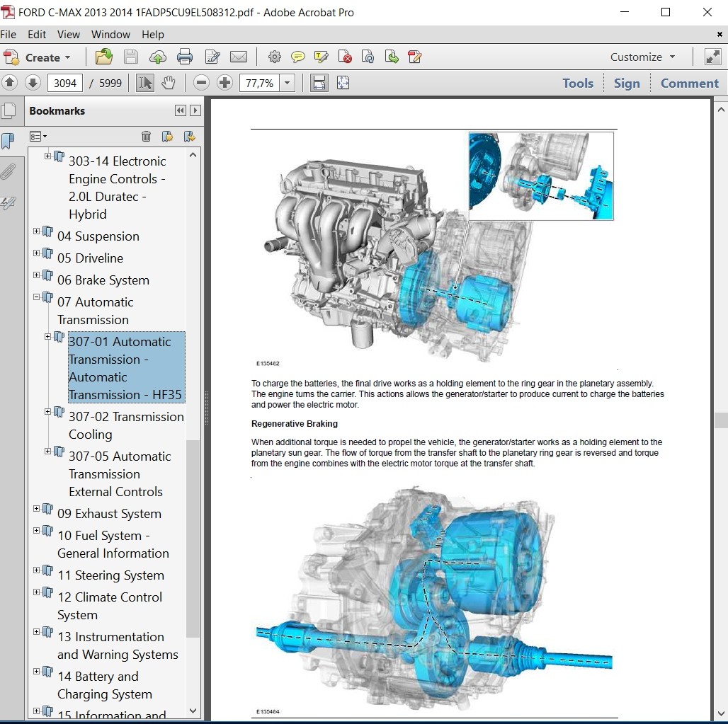The image size is (728, 724).
Task: Open the View menu
Action: point(68,35)
